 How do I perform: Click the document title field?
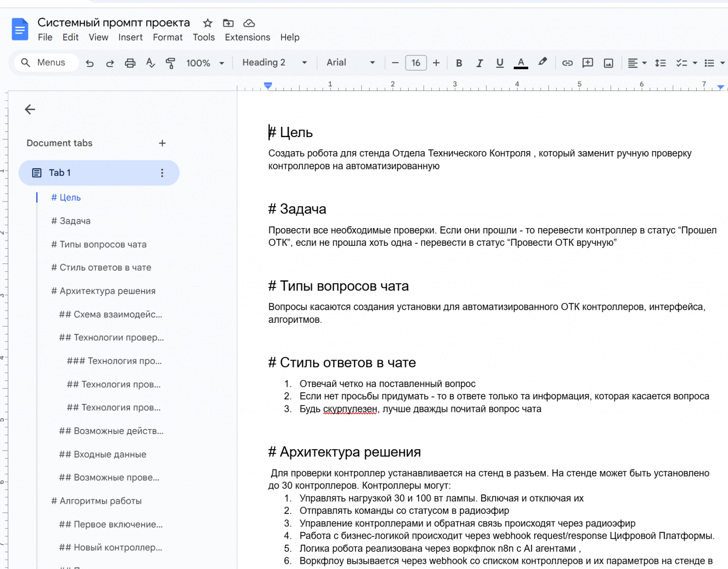point(113,22)
